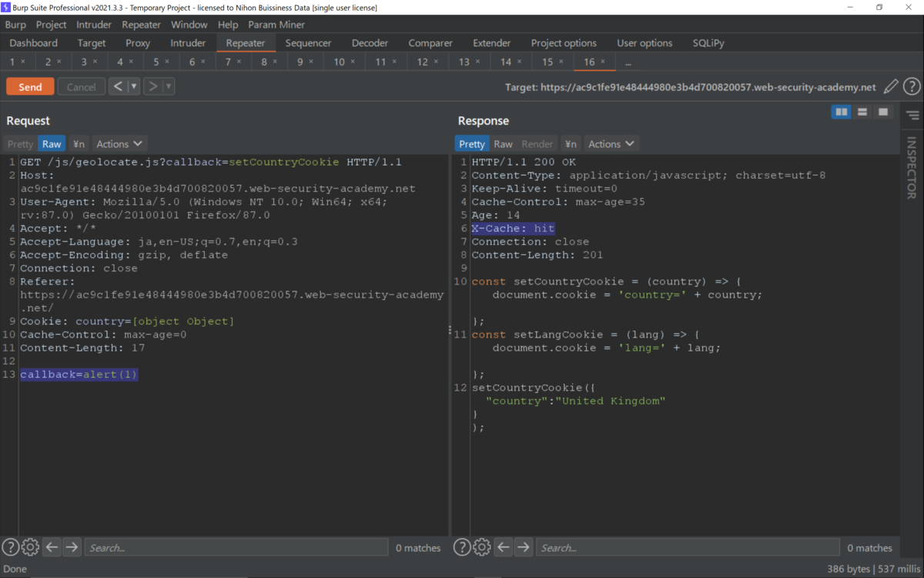Click the Cache-Control: max-age=35 response header
The height and width of the screenshot is (578, 924).
coord(558,202)
